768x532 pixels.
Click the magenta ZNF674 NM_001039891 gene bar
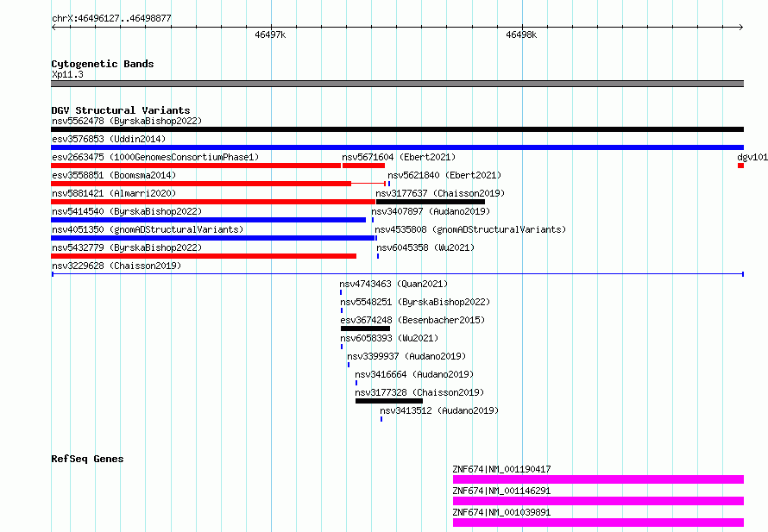pyautogui.click(x=599, y=523)
